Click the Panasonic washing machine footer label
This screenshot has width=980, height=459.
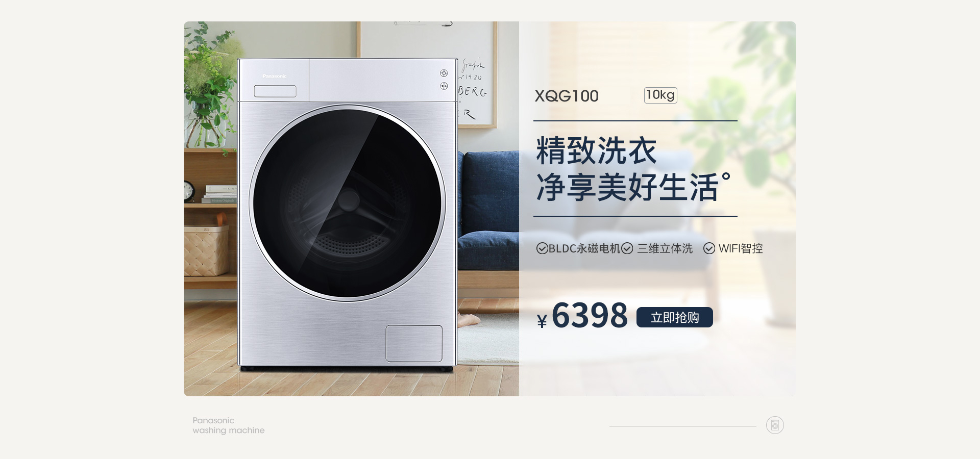point(229,425)
